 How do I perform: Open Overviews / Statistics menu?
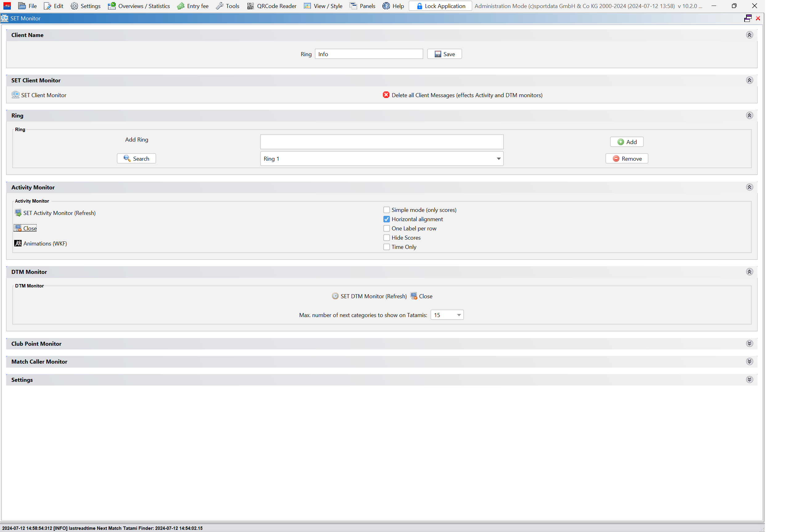point(139,6)
